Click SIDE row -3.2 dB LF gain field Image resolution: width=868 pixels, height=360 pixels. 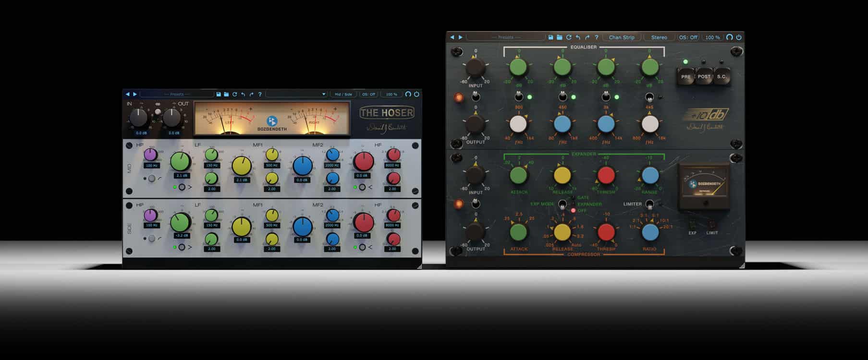coord(182,236)
